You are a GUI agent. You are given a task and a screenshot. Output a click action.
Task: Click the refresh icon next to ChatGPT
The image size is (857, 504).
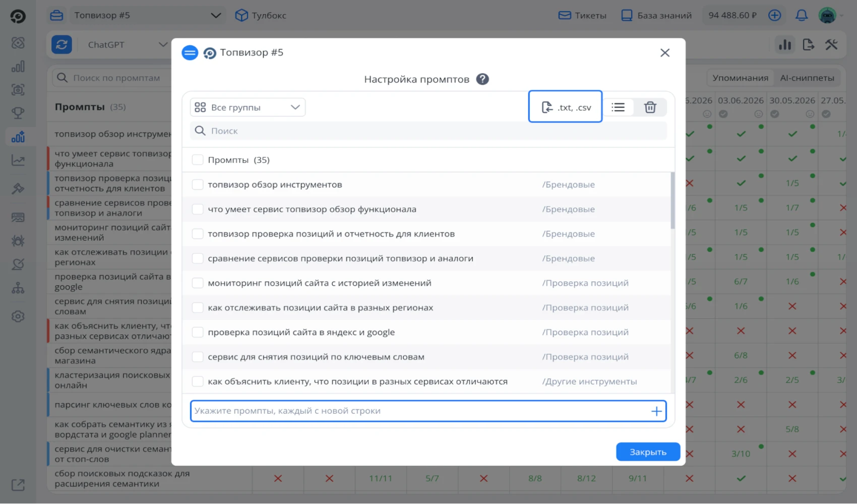(62, 44)
